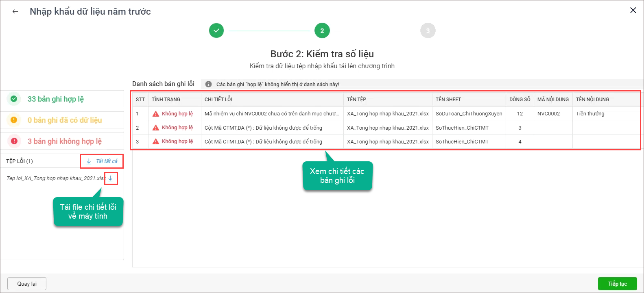Screen dimensions: 644x293
Task: Click step 3 circle in progress indicator
Action: pos(428,30)
